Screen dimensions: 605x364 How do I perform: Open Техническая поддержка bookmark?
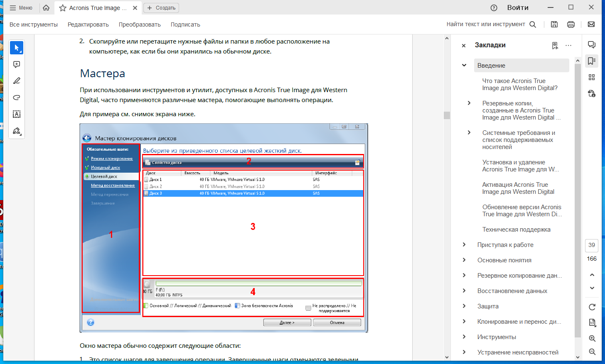pyautogui.click(x=516, y=230)
